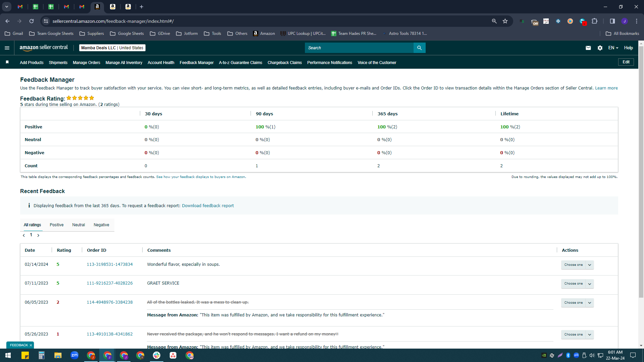Switch to the Negative feedback tab
Viewport: 644px width, 362px height.
[101, 225]
